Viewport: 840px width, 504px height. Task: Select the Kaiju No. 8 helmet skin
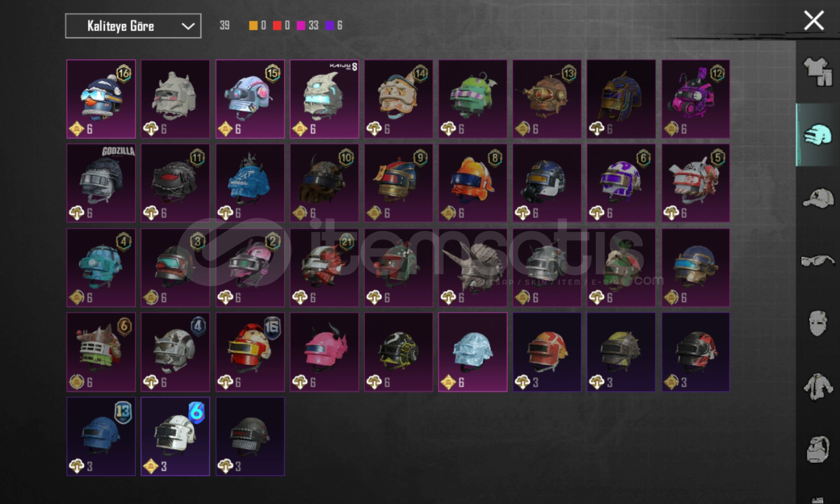pos(324,99)
